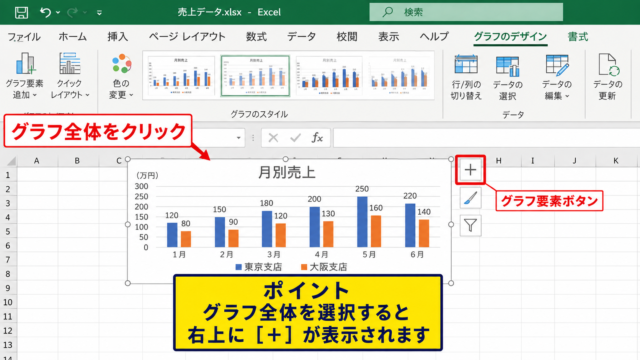Select the first chart style thumbnail
This screenshot has width=640, height=360.
pyautogui.click(x=180, y=76)
